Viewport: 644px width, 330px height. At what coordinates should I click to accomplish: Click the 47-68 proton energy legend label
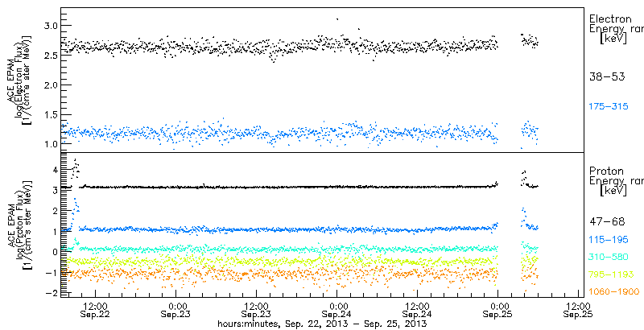(607, 221)
